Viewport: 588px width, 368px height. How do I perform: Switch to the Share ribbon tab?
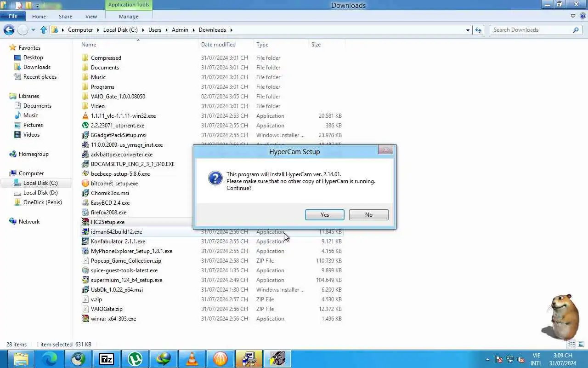65,17
